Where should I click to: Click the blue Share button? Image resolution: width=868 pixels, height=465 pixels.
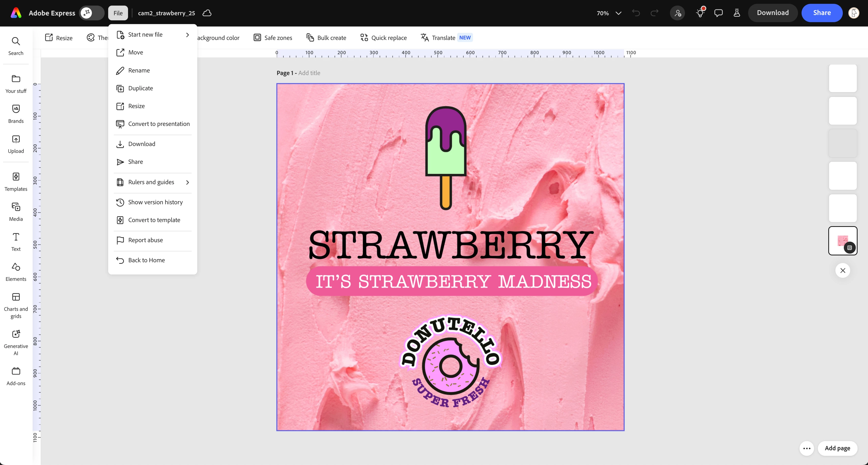[x=822, y=13]
